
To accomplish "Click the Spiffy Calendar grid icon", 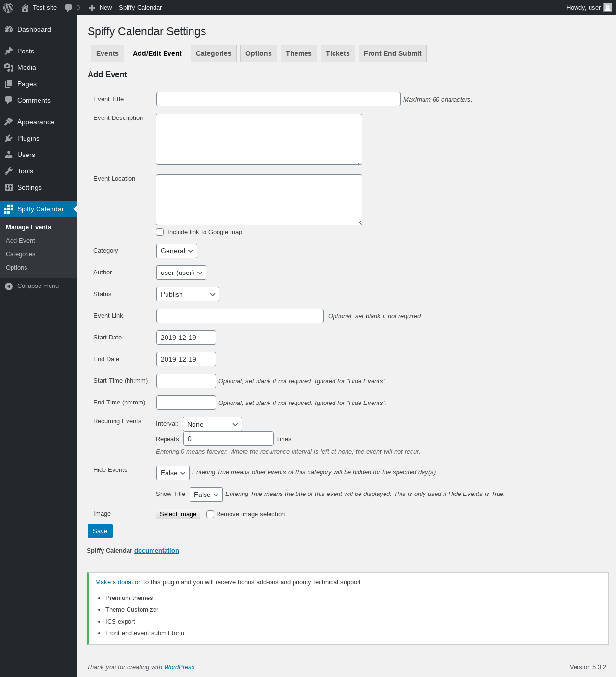I will pos(9,209).
